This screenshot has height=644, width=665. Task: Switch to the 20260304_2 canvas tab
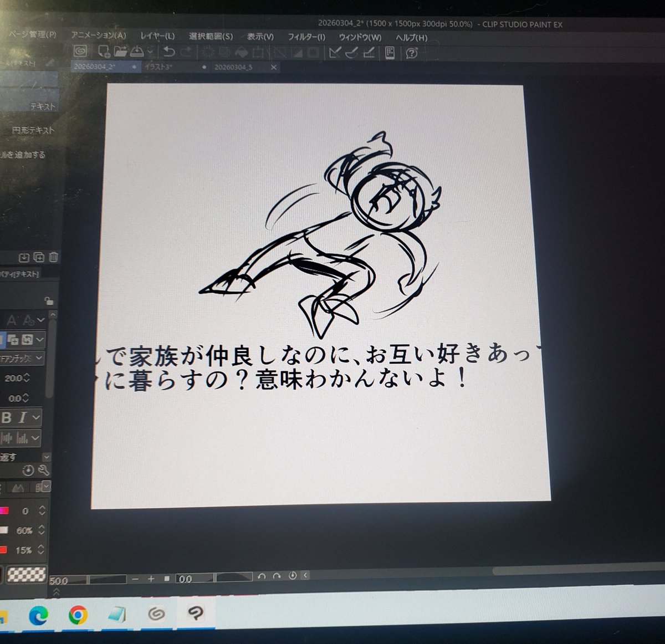(105, 67)
